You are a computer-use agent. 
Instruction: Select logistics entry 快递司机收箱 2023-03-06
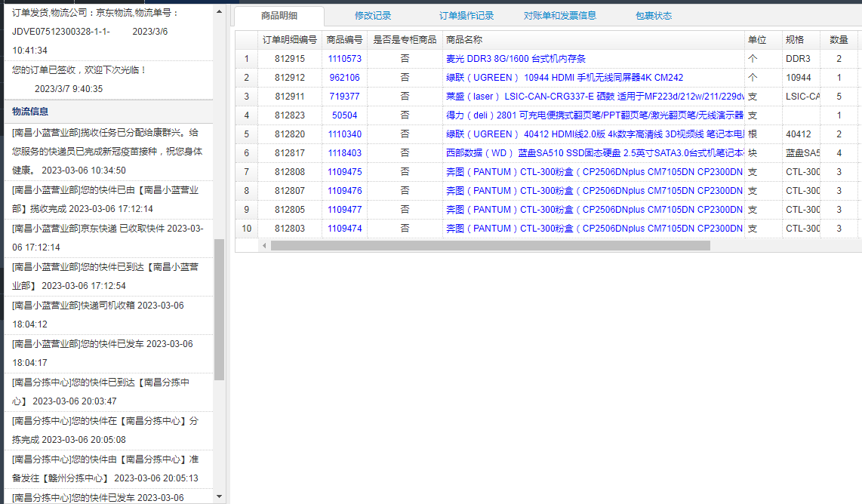tap(108, 315)
